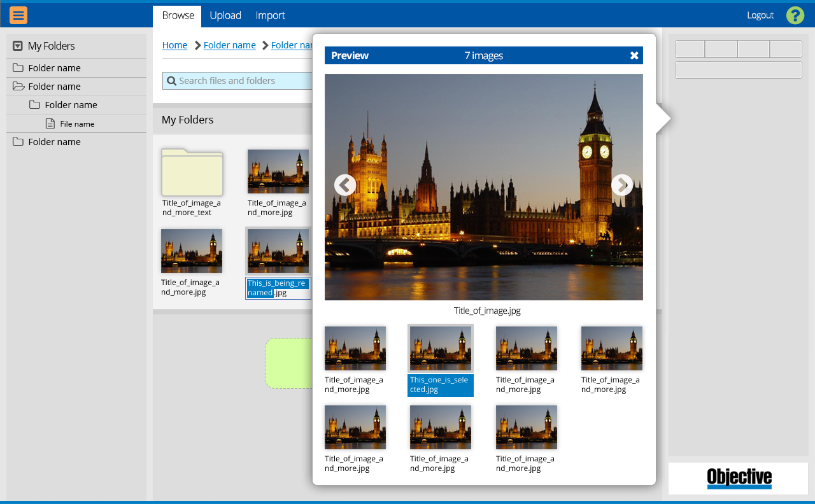This screenshot has width=815, height=504.
Task: Switch to the Import tab
Action: tap(271, 15)
